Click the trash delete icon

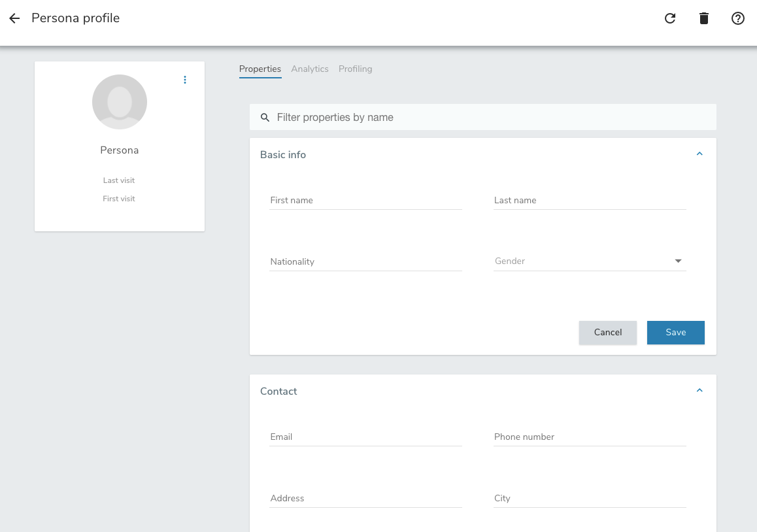[704, 18]
